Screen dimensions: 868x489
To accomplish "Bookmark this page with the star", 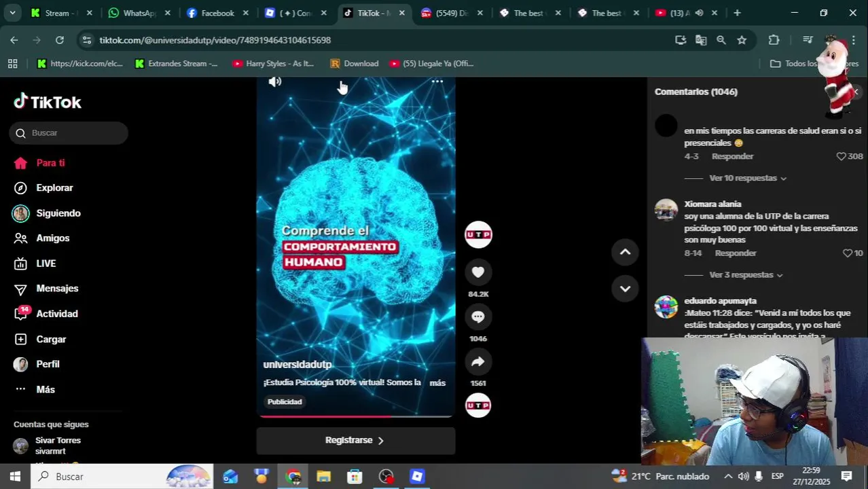I will pyautogui.click(x=742, y=40).
